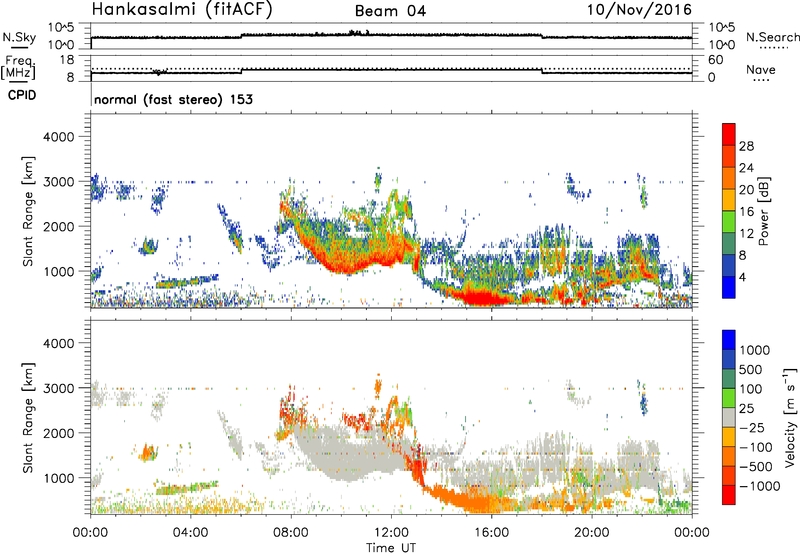Viewport: 800px width, 554px height.
Task: Click the blue bottom of the power color bar
Action: (729, 287)
